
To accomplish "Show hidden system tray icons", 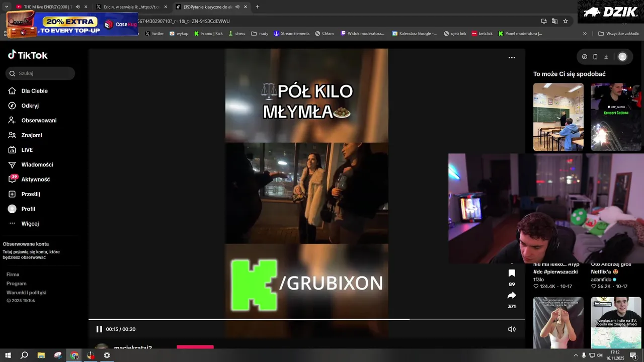I will pos(576,355).
